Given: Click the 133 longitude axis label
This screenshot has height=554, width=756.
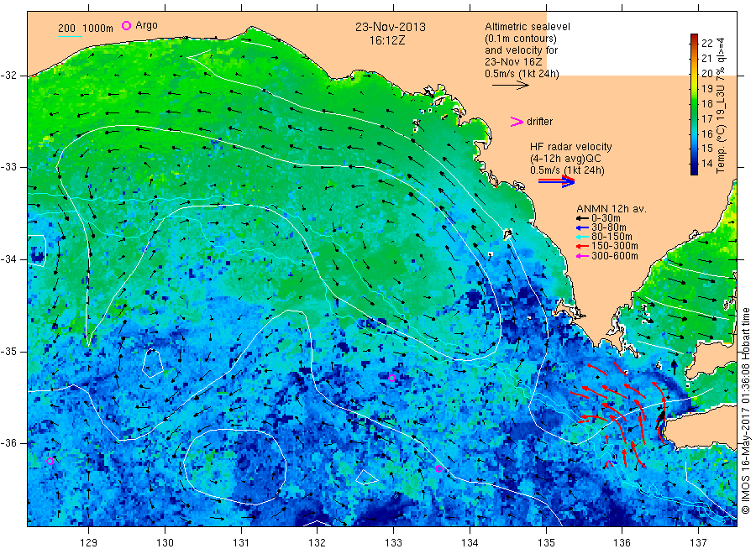Looking at the screenshot, I should pos(393,543).
